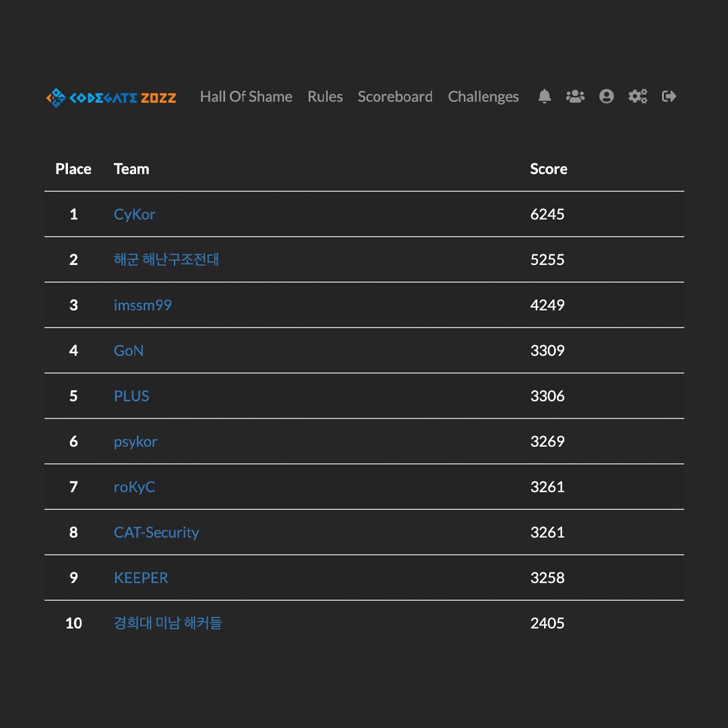Select CAT-Security's score 3261
Image resolution: width=728 pixels, height=728 pixels.
pyautogui.click(x=547, y=533)
